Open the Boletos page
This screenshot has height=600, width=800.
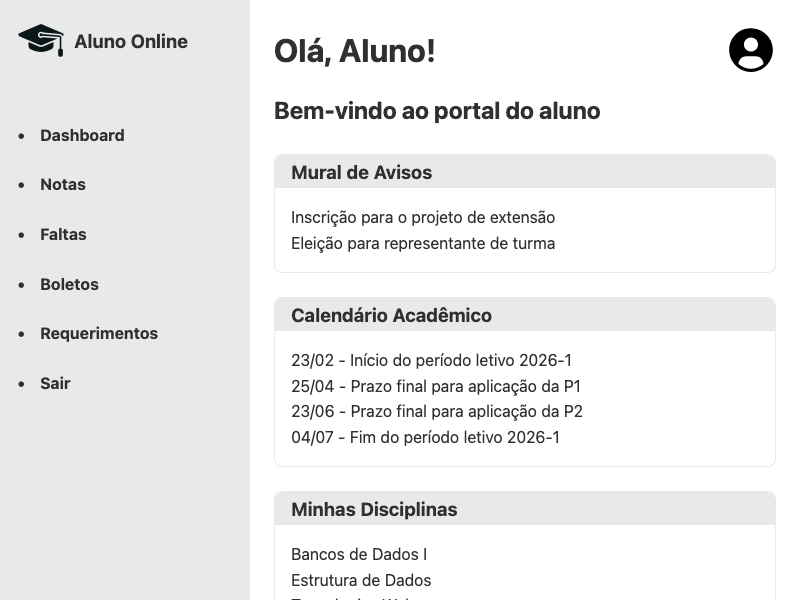coord(69,284)
